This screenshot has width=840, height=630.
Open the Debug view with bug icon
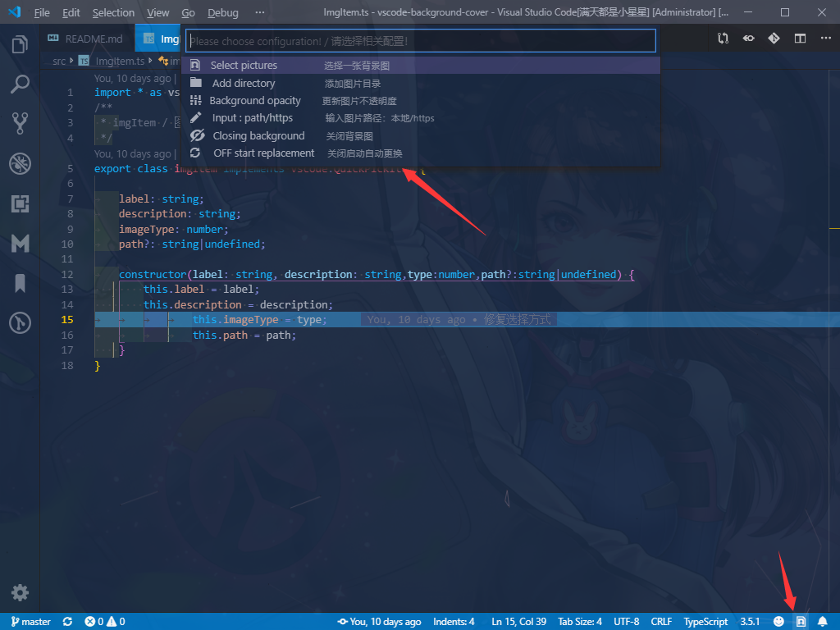pyautogui.click(x=20, y=163)
